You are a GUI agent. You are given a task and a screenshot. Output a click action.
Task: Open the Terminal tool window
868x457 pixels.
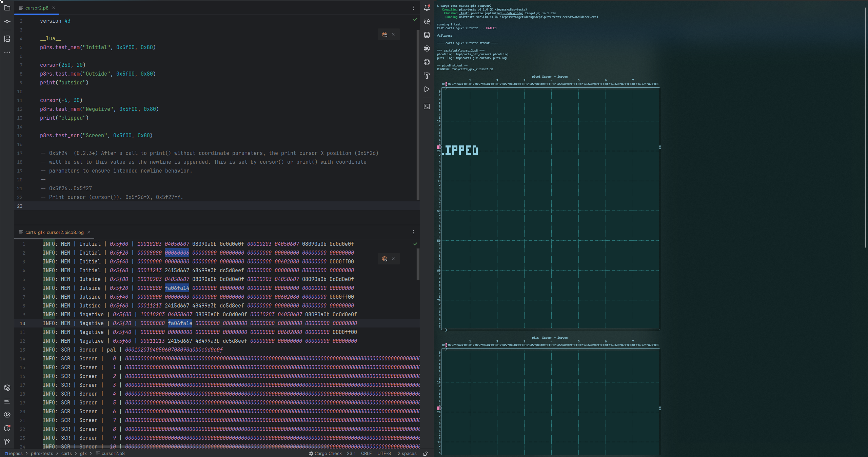coord(427,106)
